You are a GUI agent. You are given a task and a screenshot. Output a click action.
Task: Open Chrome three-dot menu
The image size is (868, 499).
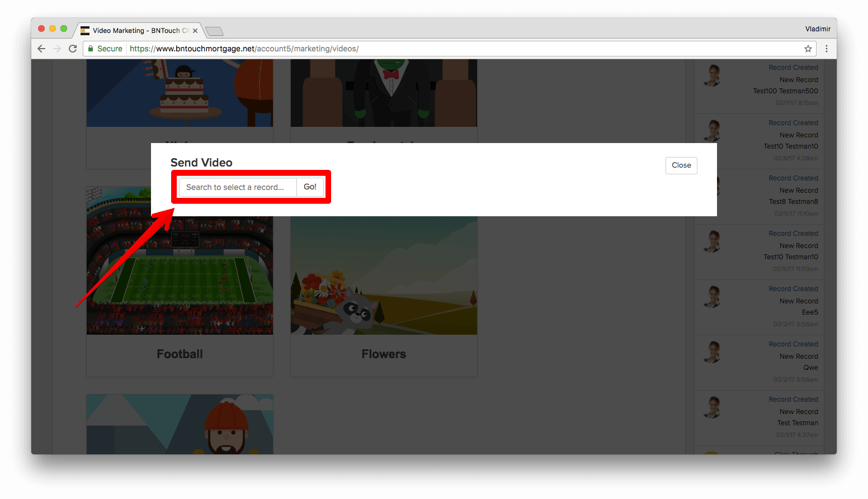827,49
